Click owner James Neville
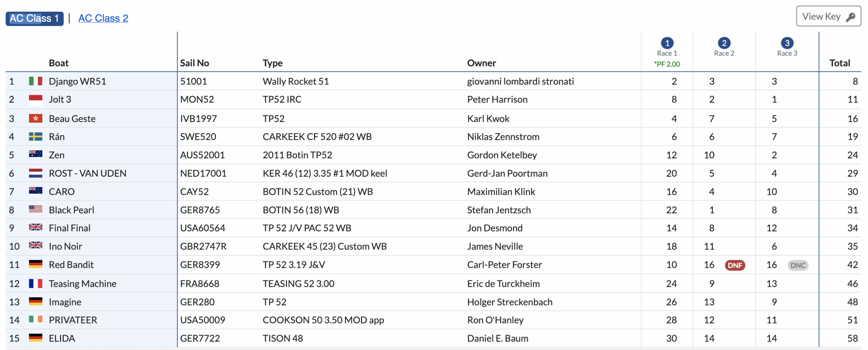 (x=495, y=246)
